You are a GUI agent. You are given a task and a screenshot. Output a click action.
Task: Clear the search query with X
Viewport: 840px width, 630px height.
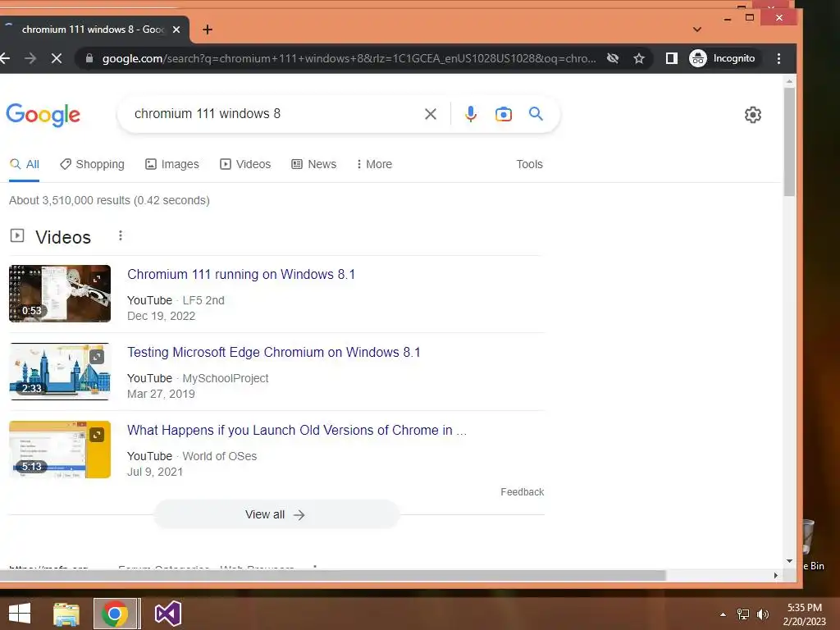coord(431,113)
